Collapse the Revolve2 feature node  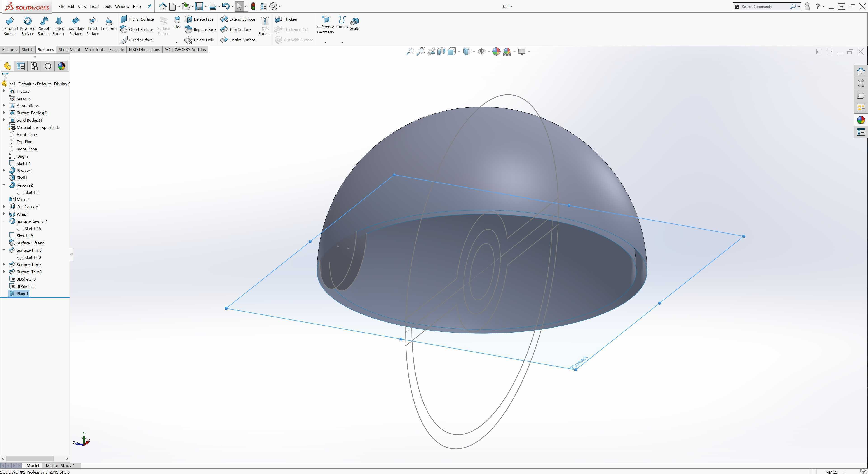coord(4,185)
